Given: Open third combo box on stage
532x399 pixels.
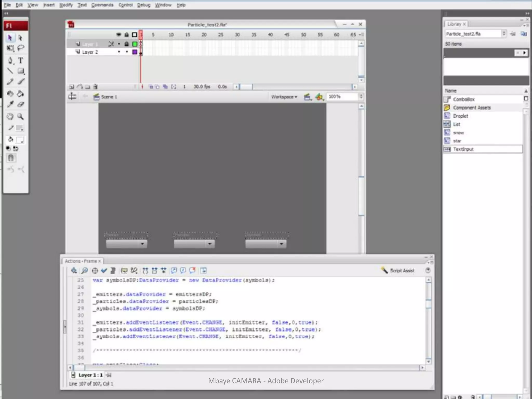Looking at the screenshot, I should (266, 244).
